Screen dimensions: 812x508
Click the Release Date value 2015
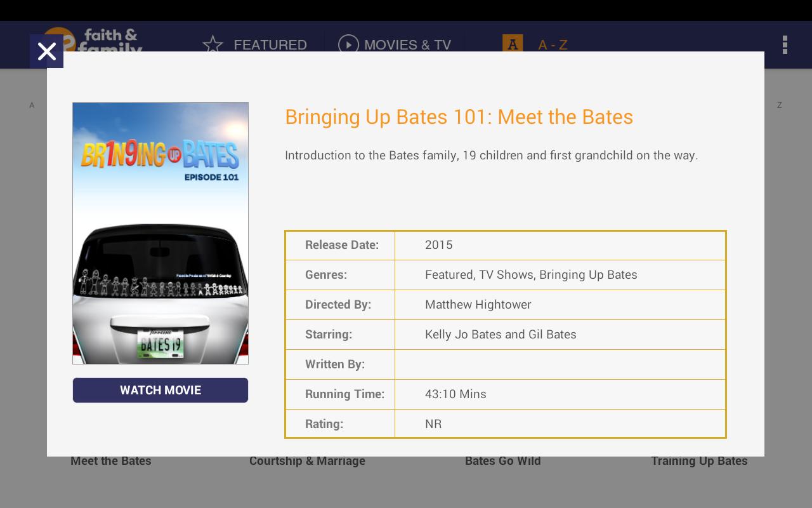[x=439, y=244]
